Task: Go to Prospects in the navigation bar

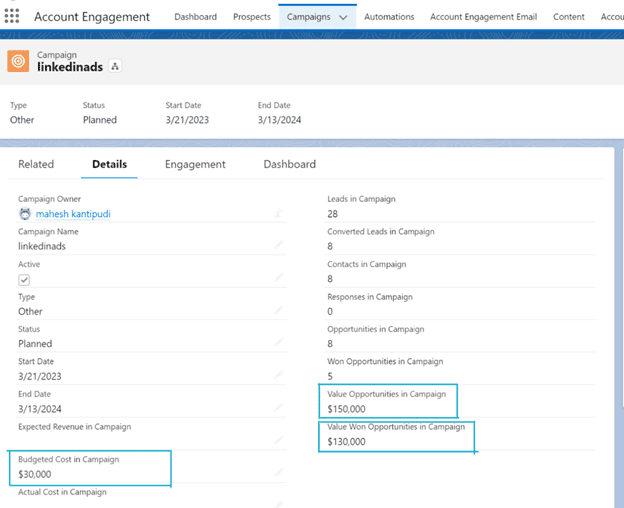Action: [251, 17]
